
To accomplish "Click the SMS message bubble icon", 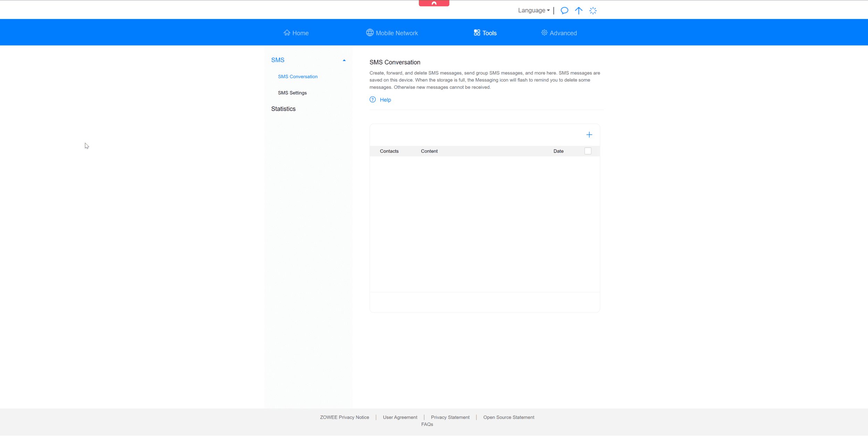I will click(x=564, y=10).
